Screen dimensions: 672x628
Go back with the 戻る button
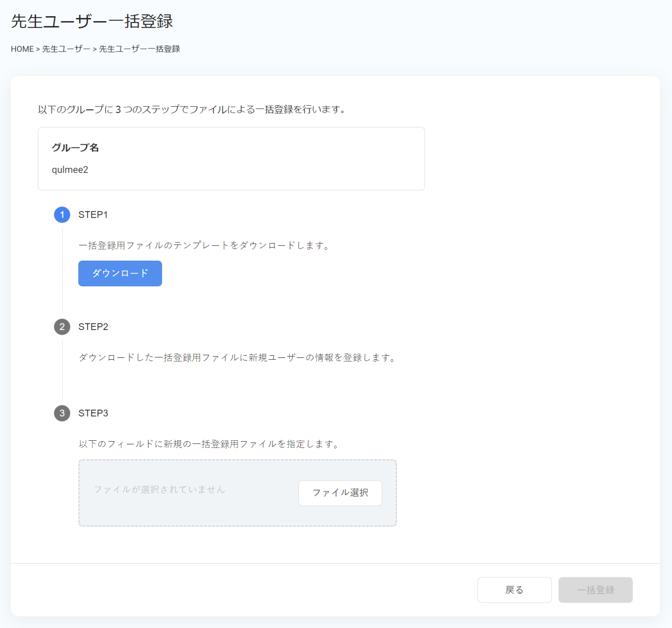[514, 590]
